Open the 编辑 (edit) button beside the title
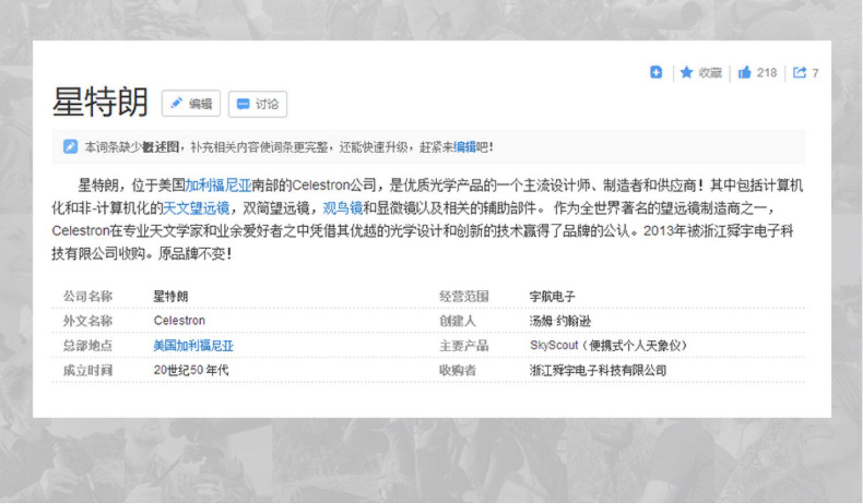The height and width of the screenshot is (504, 863). click(191, 104)
